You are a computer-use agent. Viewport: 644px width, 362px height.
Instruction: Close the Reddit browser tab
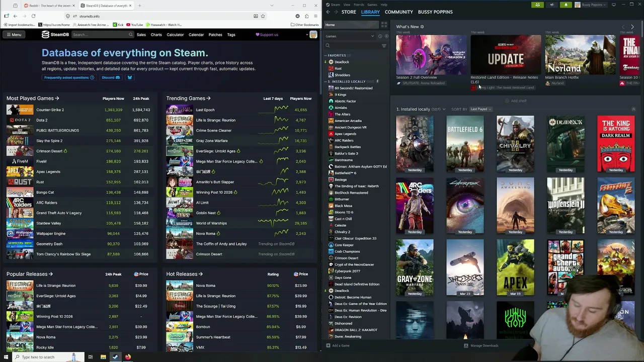73,6
